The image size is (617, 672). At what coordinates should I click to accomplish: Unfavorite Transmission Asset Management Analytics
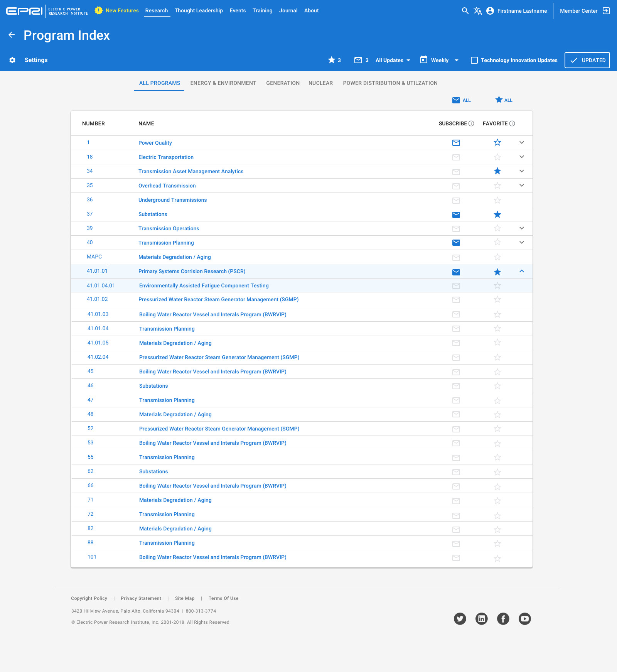point(497,171)
